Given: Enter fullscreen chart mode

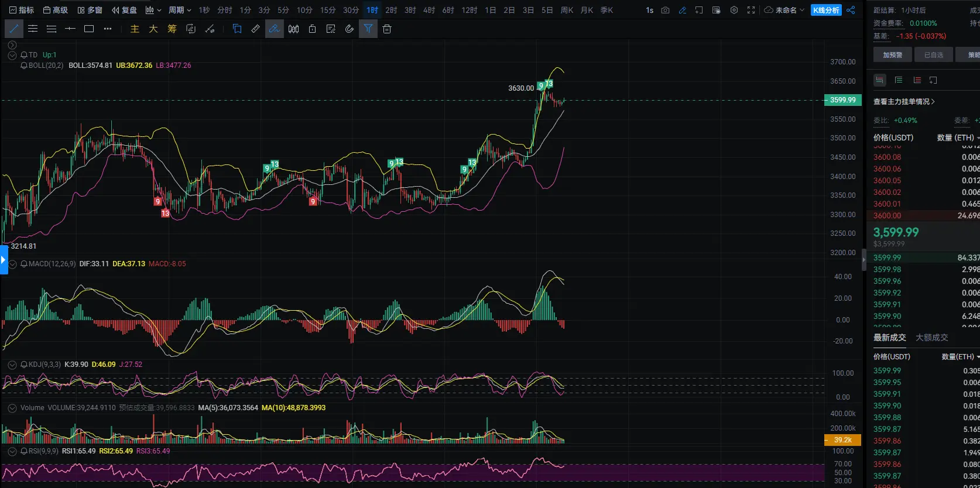Looking at the screenshot, I should pos(751,10).
